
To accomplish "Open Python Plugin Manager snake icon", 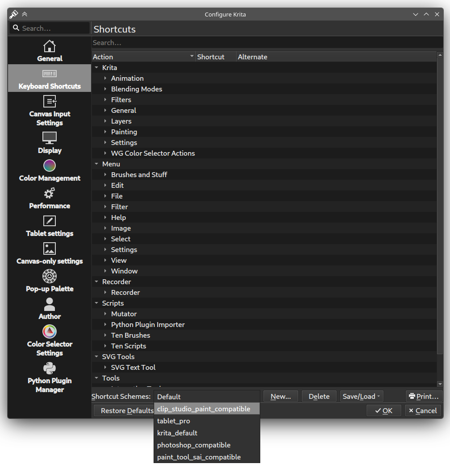I will pos(50,368).
